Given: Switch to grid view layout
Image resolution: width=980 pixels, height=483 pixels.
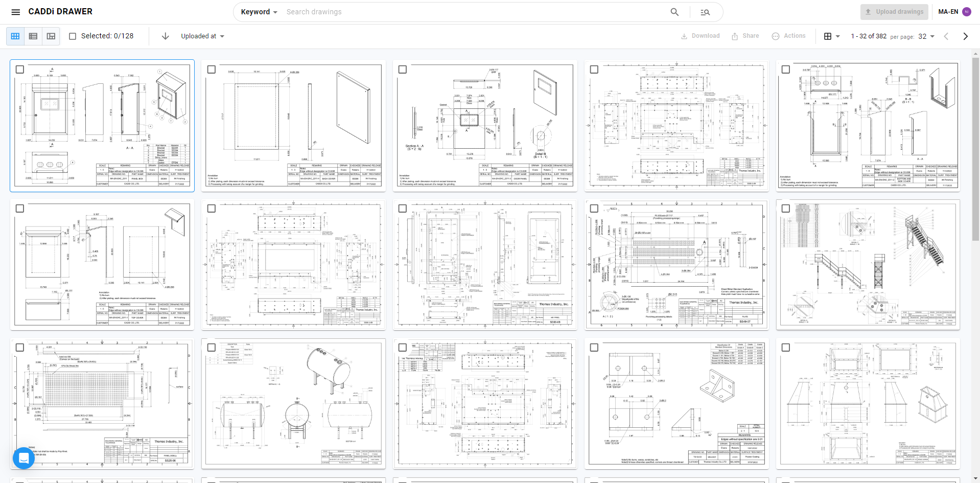Looking at the screenshot, I should [x=15, y=36].
